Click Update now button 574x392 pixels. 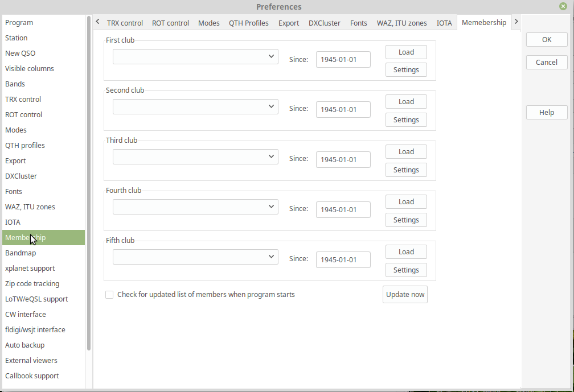point(405,294)
